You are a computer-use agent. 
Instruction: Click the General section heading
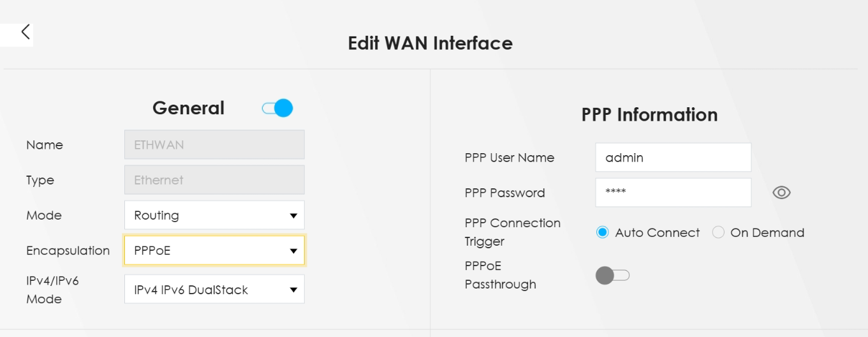[x=188, y=108]
